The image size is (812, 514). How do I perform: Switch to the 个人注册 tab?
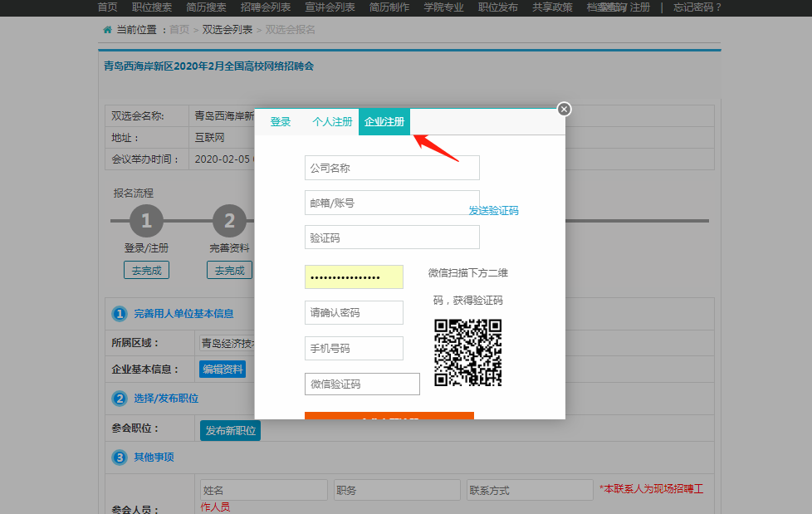point(332,122)
